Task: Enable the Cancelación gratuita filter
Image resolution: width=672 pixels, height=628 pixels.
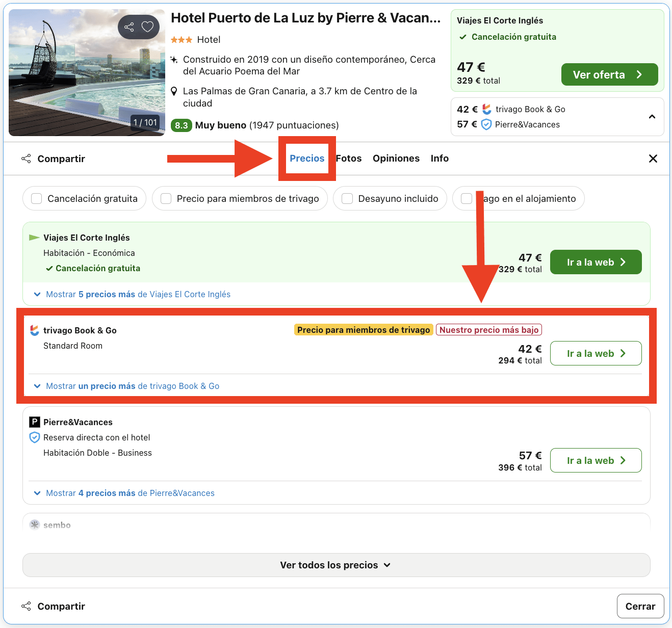Action: (36, 198)
